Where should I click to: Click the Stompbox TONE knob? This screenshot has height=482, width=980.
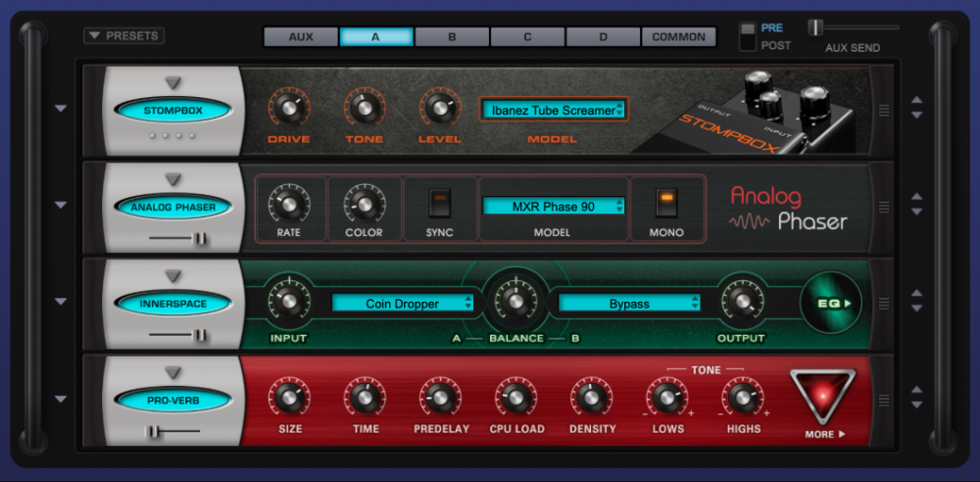coord(365,108)
